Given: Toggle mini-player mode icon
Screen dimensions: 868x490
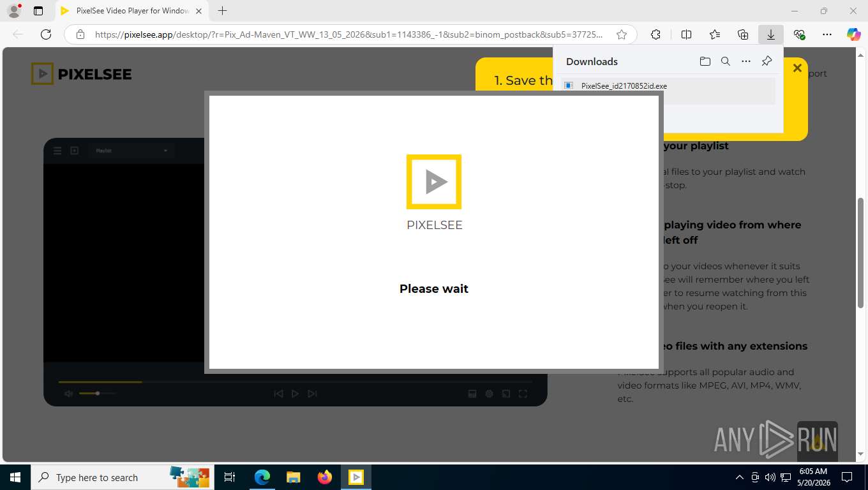Looking at the screenshot, I should point(506,394).
